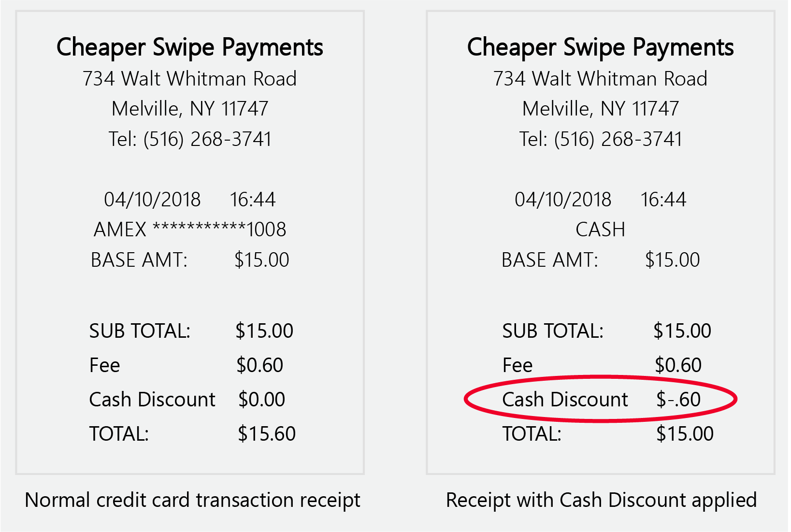Click 'Normal credit card transaction receipt' caption
Screen dimensions: 791x532
point(192,500)
